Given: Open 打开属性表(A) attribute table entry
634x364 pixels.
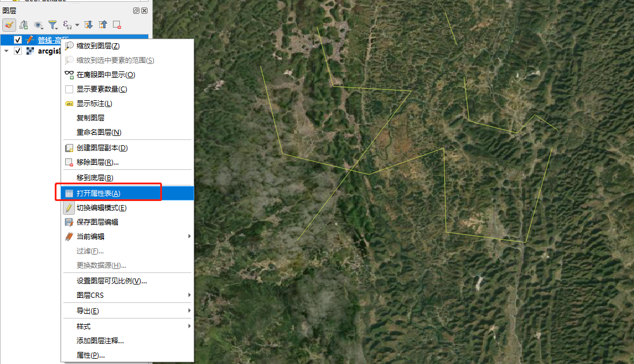Looking at the screenshot, I should point(127,193).
